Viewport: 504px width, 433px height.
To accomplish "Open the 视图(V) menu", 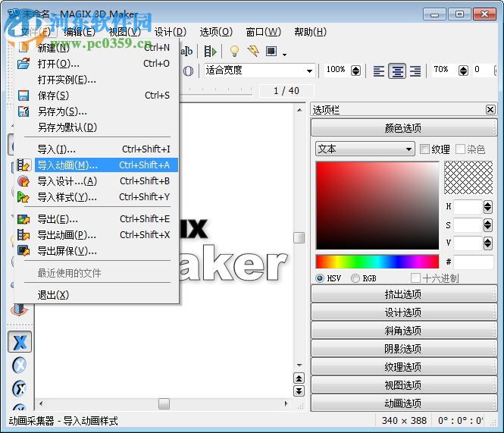I will point(125,32).
